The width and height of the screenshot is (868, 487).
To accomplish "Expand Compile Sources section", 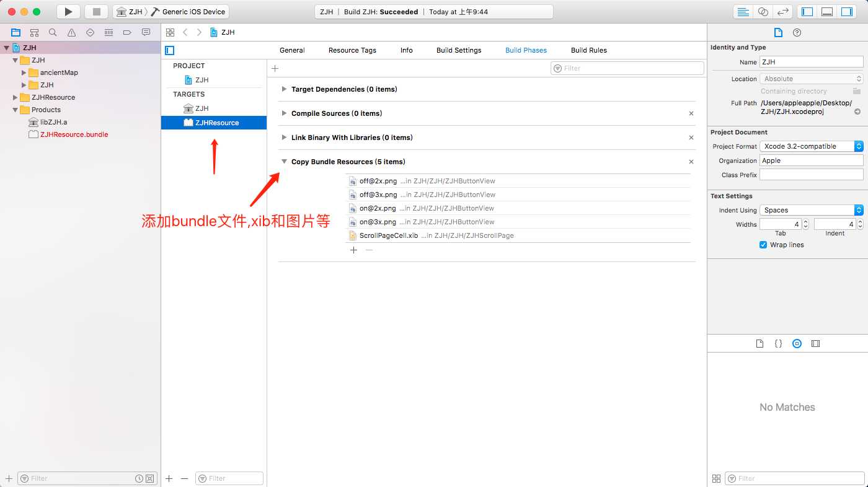I will point(284,113).
